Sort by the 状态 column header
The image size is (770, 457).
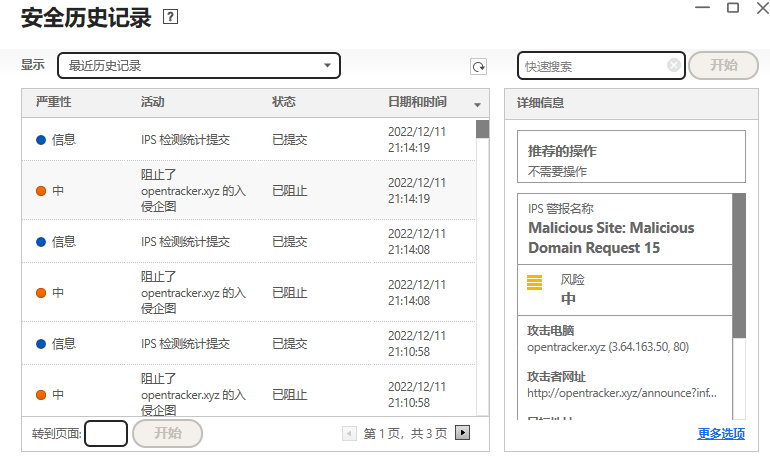click(x=284, y=102)
